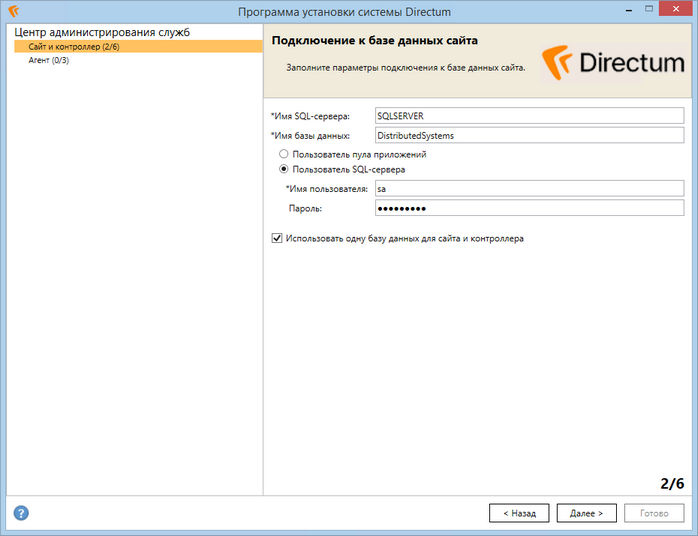
Task: Maximize the installer window
Action: [649, 9]
